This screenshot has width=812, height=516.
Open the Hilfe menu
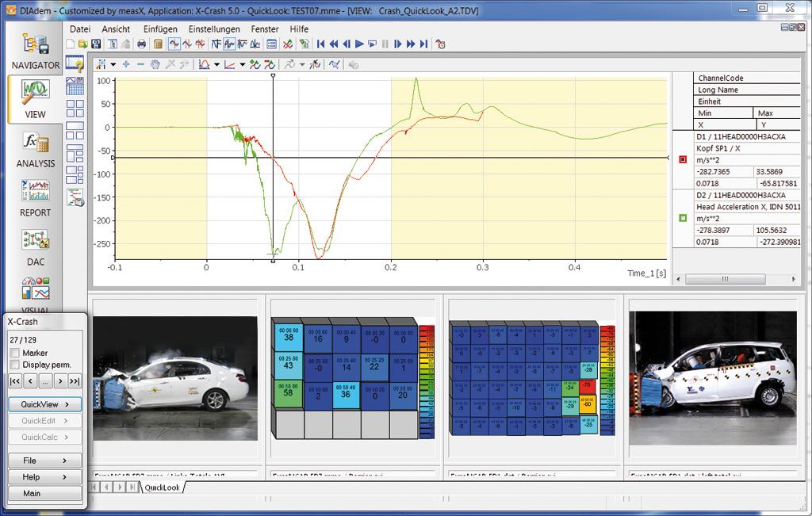299,29
